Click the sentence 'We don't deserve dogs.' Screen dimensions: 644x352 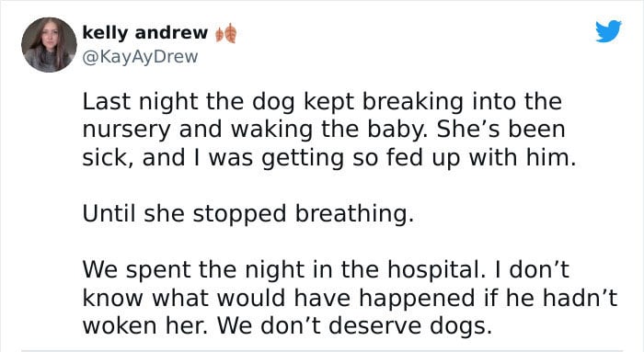(x=354, y=325)
